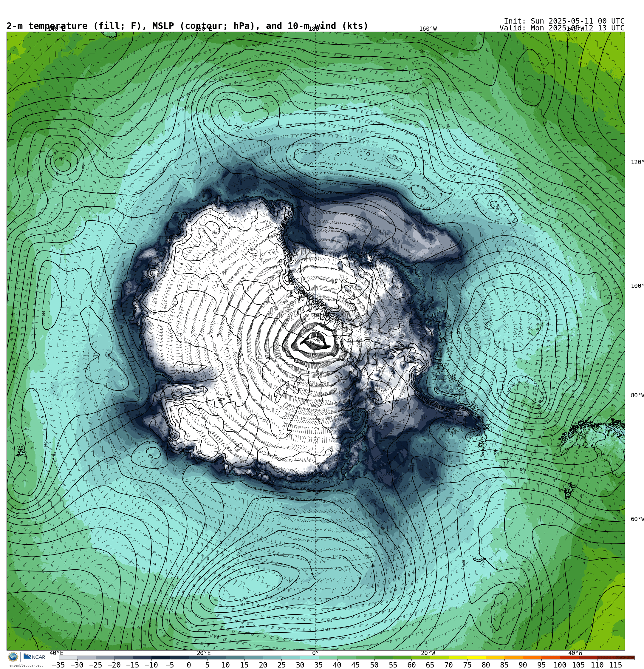The height and width of the screenshot is (669, 644).
Task: Click the colorbar swatch between 50 and 55
Action: click(x=384, y=657)
